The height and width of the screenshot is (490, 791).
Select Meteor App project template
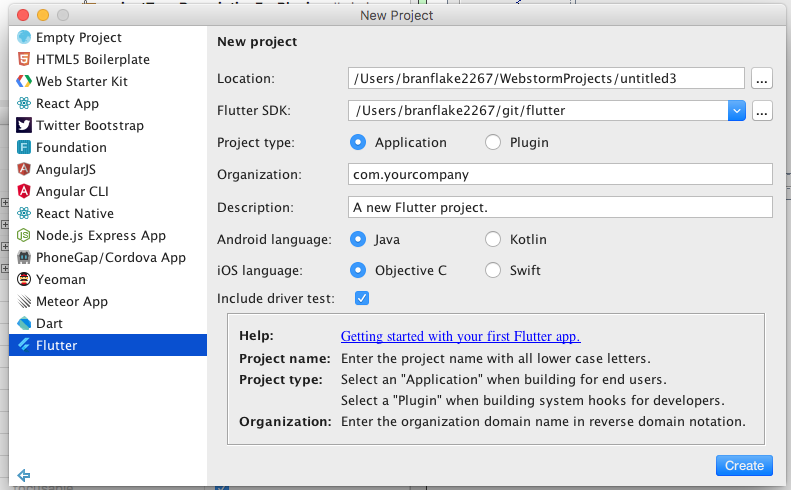72,301
